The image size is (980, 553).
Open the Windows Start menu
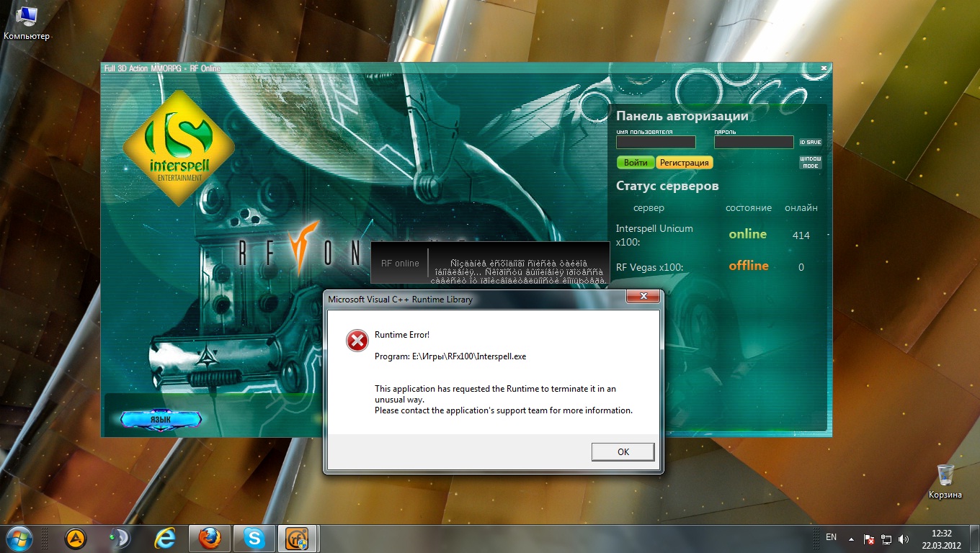[18, 538]
